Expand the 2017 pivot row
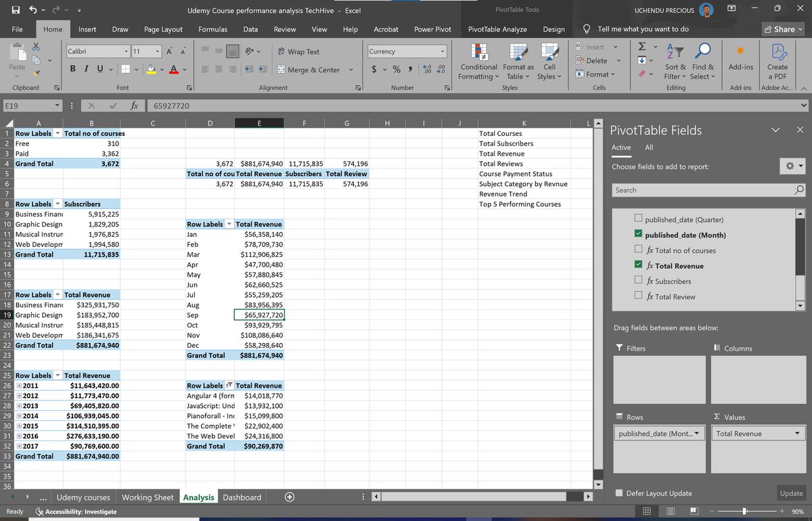Screen dimensions: 812x521 20,446
